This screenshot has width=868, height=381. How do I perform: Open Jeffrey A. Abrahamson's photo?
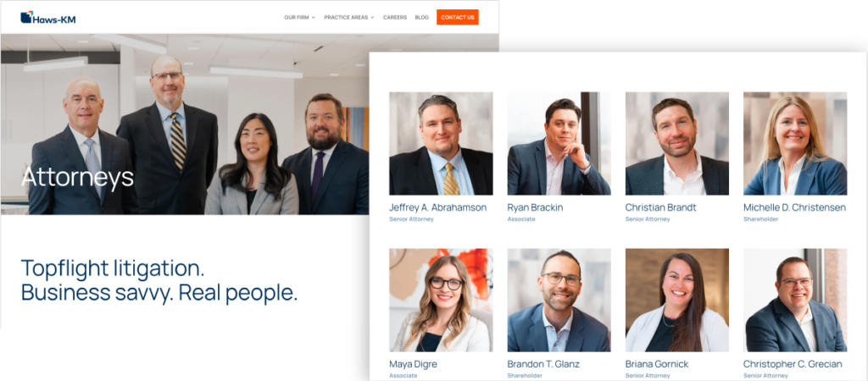point(441,143)
